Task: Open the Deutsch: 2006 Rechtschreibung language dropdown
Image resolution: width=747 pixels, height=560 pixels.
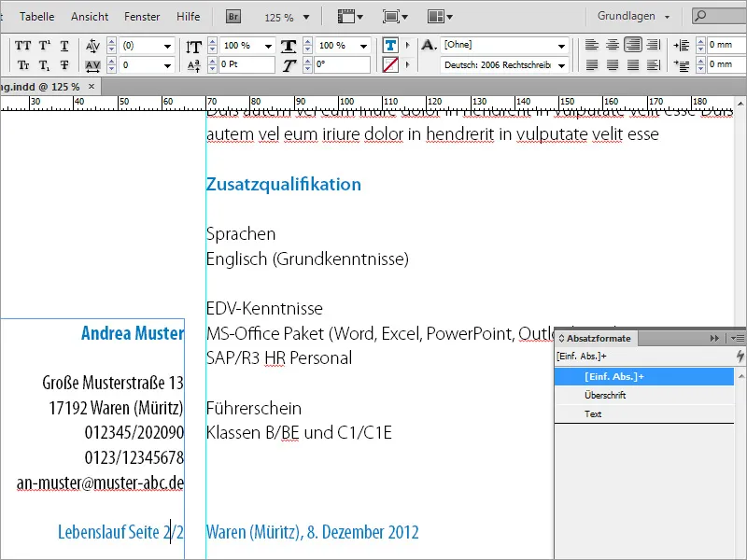Action: pyautogui.click(x=562, y=65)
